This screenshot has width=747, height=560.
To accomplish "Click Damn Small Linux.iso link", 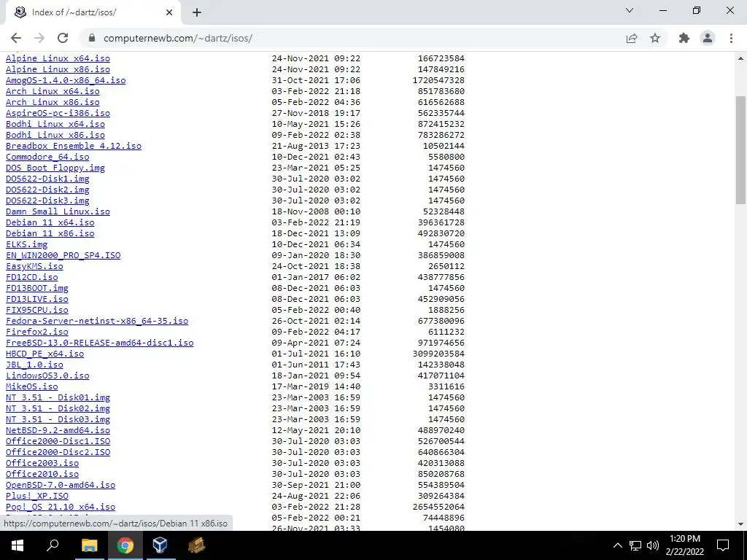I will point(58,211).
